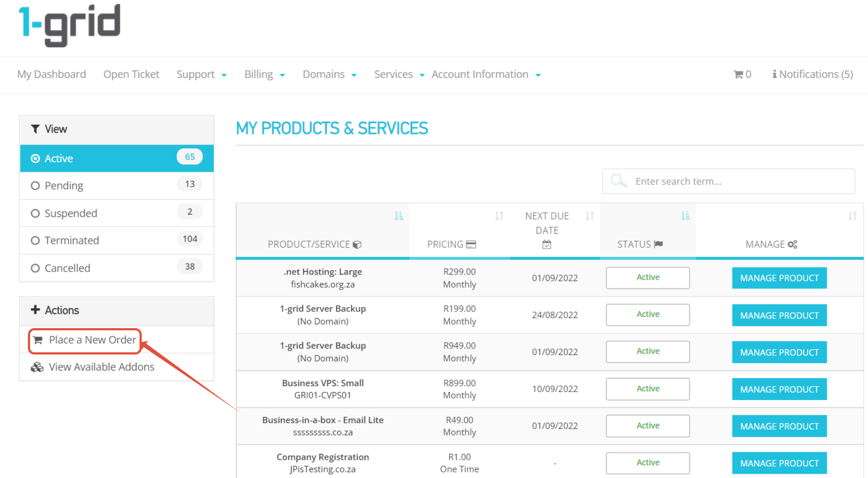The height and width of the screenshot is (478, 868).
Task: Click the Actions plus icon
Action: click(35, 310)
